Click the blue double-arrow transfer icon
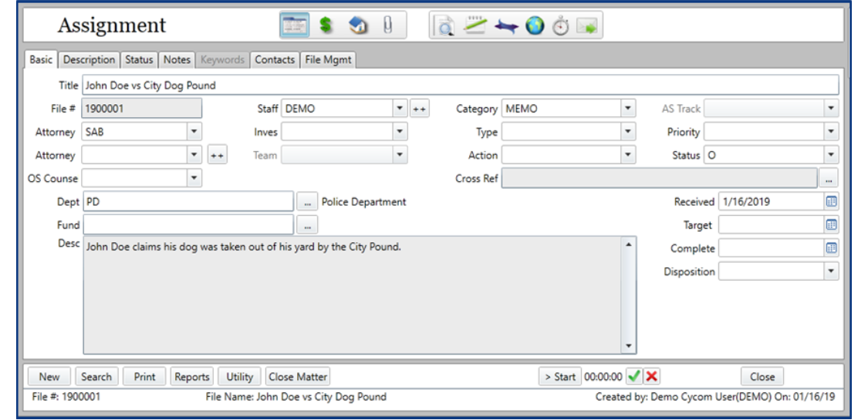 [506, 26]
